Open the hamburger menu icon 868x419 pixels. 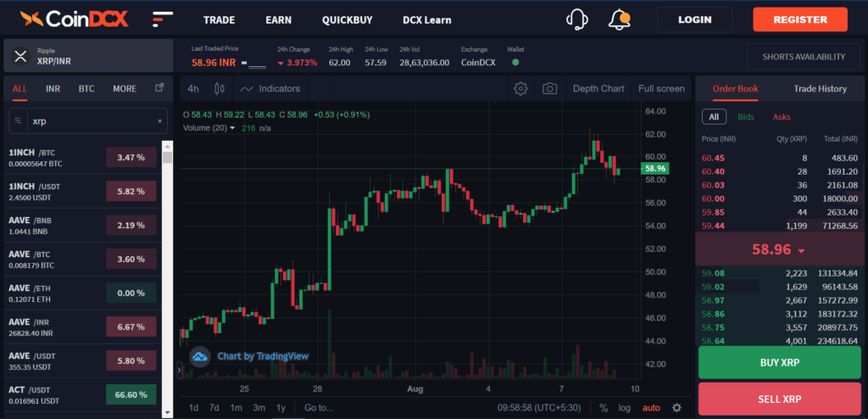tap(163, 20)
